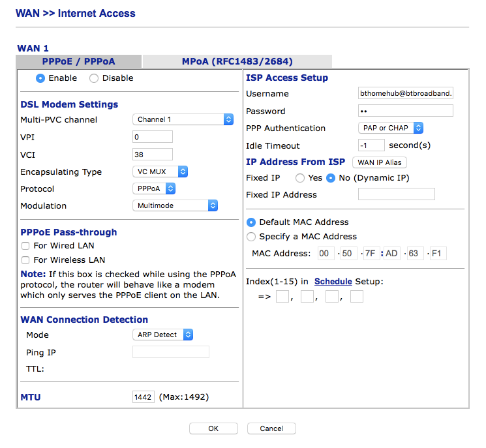The width and height of the screenshot is (486, 448).
Task: Select the Enable radio button
Action: pyautogui.click(x=40, y=78)
